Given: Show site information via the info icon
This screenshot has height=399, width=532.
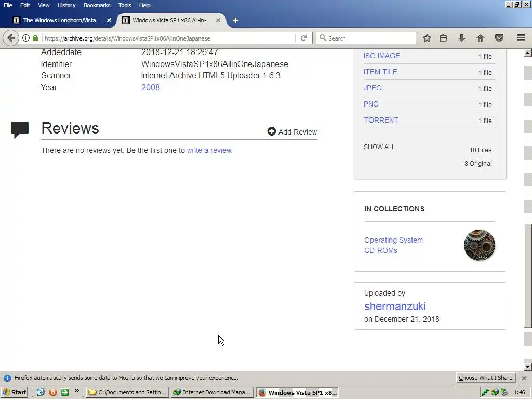Looking at the screenshot, I should [26, 38].
